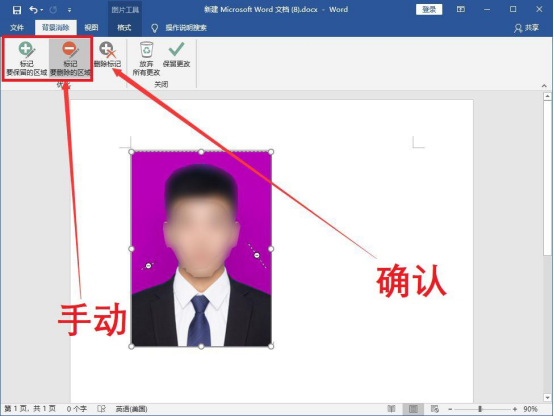
Task: Switch to 视图 ribbon tab
Action: click(91, 28)
